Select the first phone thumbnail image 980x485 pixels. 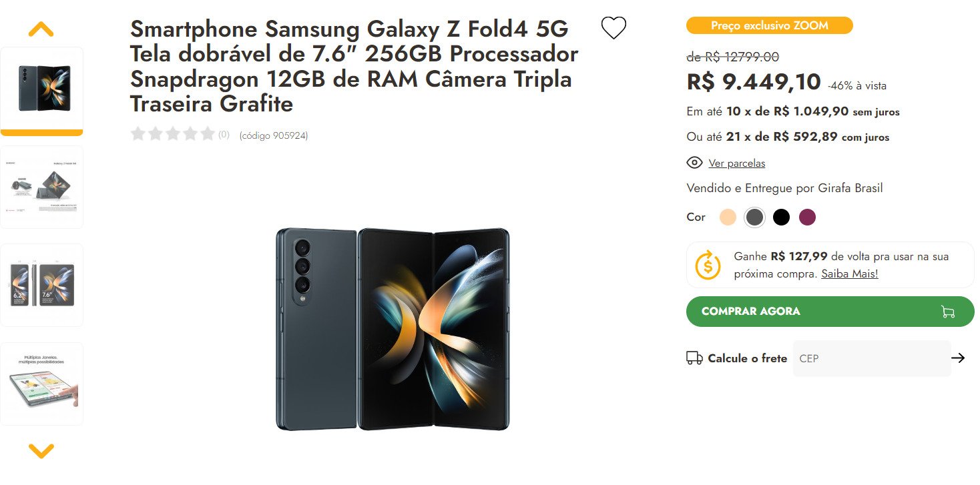pos(41,89)
